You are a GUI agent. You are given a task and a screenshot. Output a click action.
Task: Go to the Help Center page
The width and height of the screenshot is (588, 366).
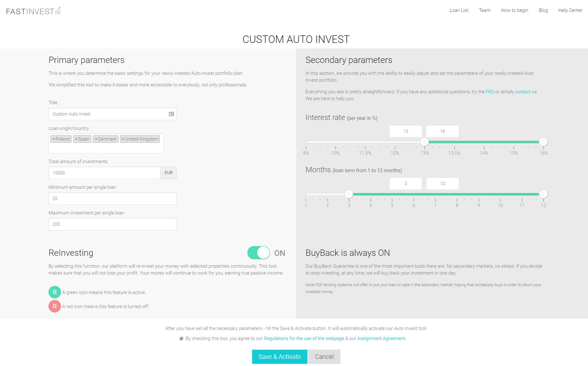570,10
